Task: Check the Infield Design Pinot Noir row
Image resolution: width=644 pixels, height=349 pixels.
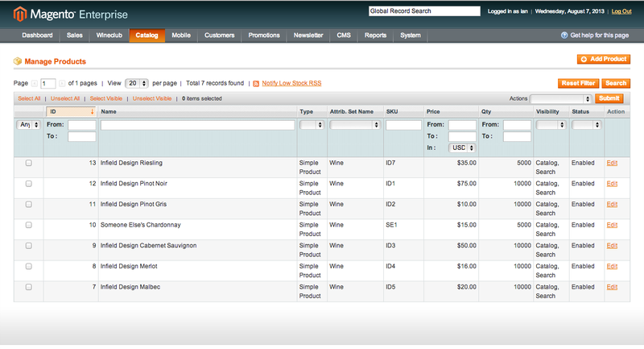Action: tap(29, 184)
